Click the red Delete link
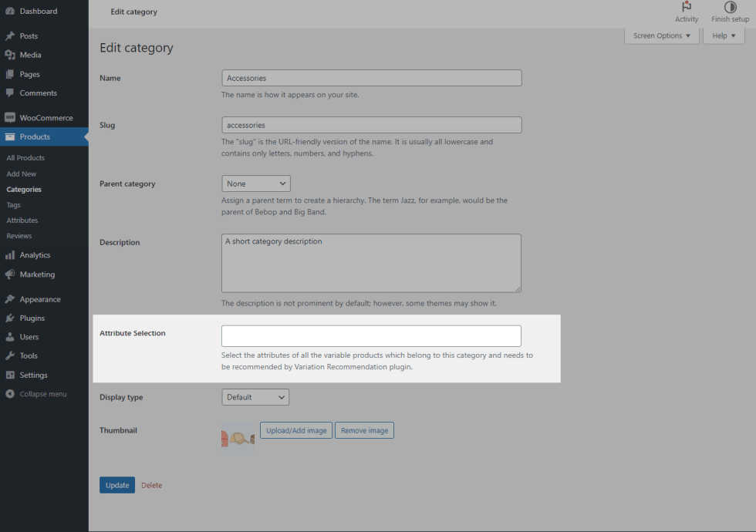The width and height of the screenshot is (756, 532). point(151,485)
